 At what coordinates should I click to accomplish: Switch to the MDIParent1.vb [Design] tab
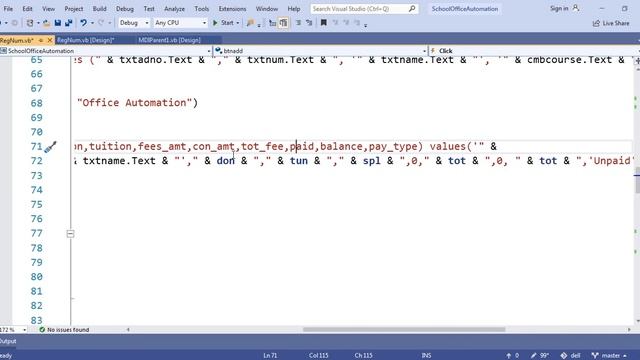pyautogui.click(x=169, y=40)
